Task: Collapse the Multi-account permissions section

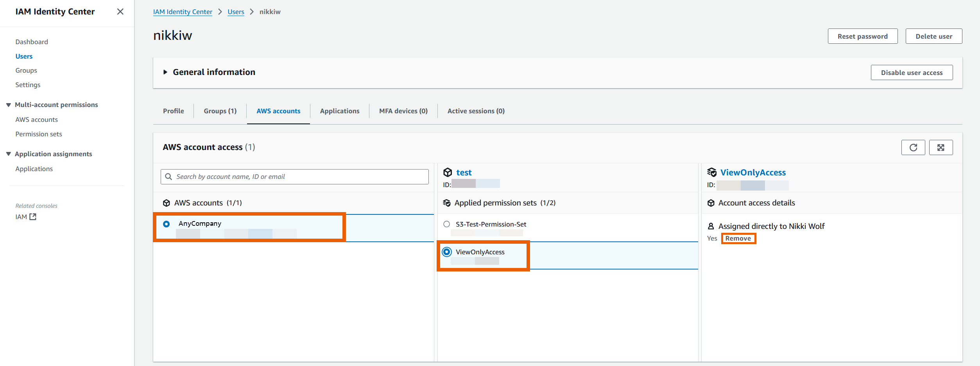Action: (8, 104)
